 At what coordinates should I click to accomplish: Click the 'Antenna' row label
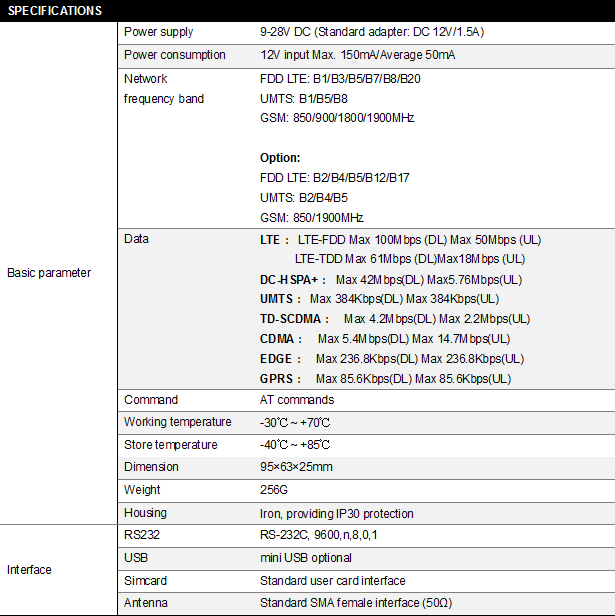[x=146, y=603]
